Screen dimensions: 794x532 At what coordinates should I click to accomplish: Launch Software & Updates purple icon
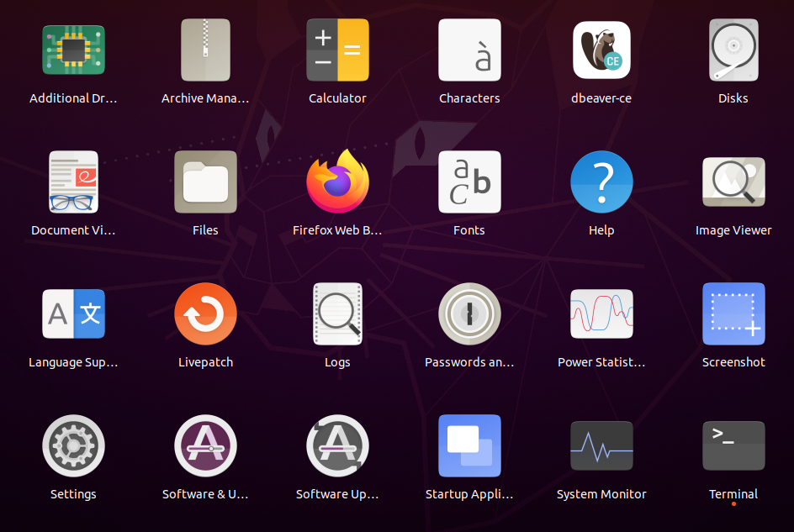[x=205, y=446]
